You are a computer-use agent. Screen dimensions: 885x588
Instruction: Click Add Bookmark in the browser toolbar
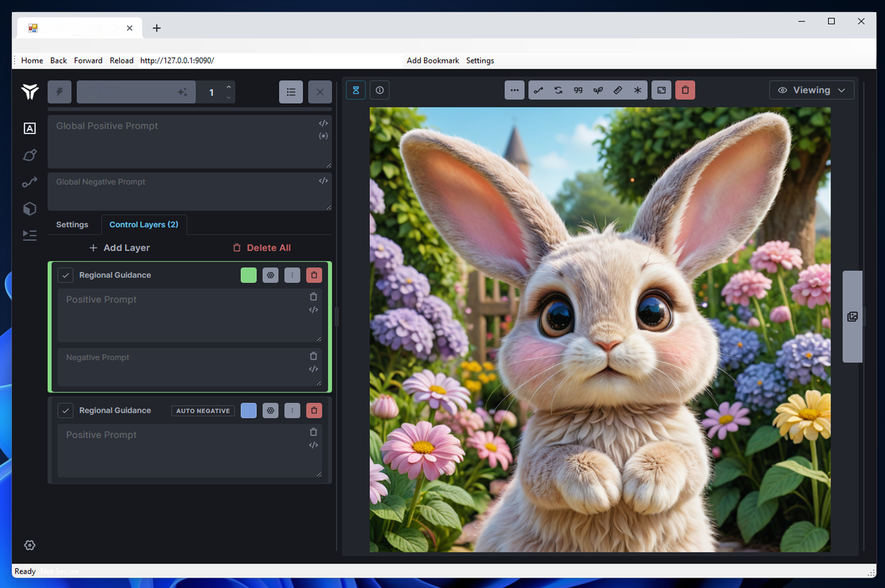pyautogui.click(x=432, y=60)
